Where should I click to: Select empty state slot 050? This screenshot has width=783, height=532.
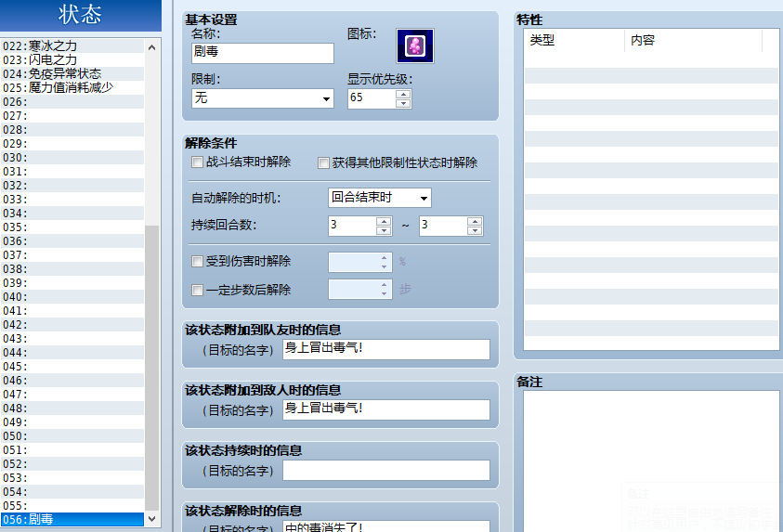(x=72, y=436)
